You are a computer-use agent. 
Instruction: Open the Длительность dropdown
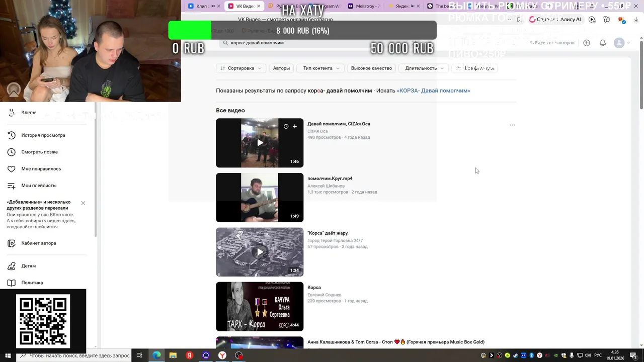[x=425, y=68]
